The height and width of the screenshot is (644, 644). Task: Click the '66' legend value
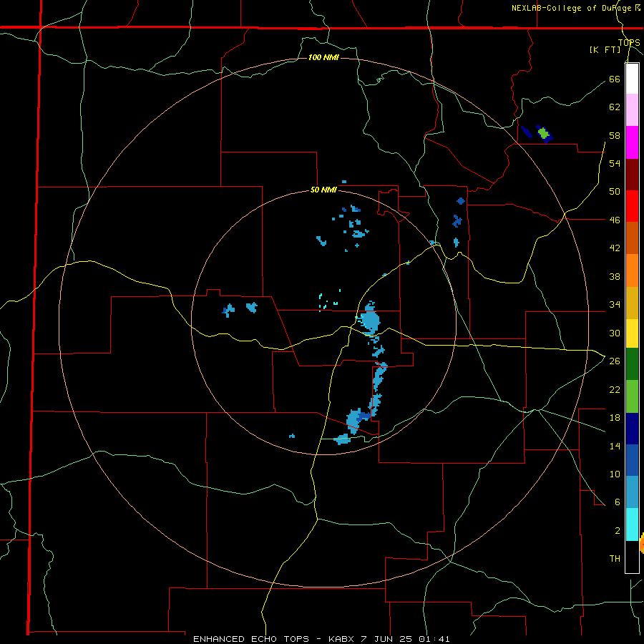click(x=615, y=79)
